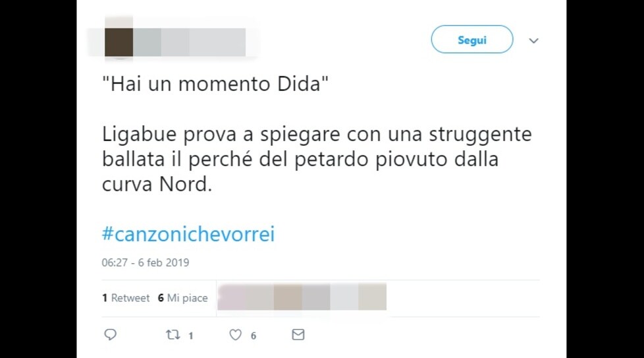This screenshot has height=358, width=644.
Task: Click the like count beside the heart icon
Action: (254, 336)
